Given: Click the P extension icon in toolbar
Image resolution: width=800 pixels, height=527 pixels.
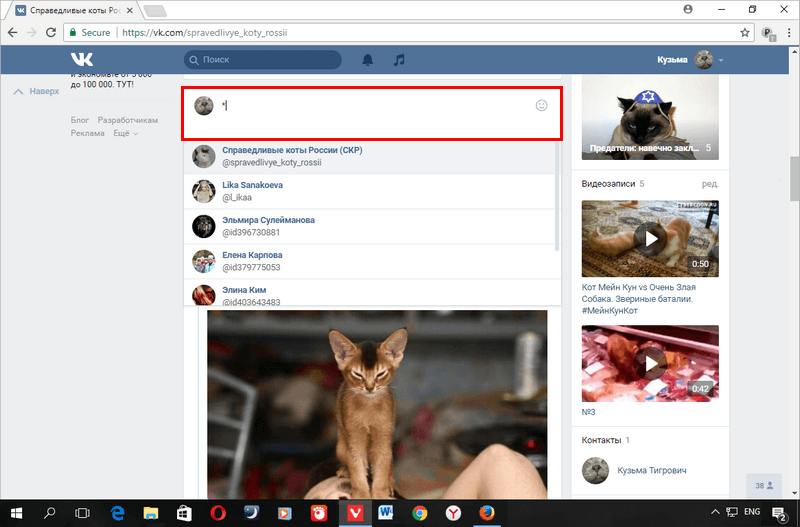Looking at the screenshot, I should (x=768, y=33).
